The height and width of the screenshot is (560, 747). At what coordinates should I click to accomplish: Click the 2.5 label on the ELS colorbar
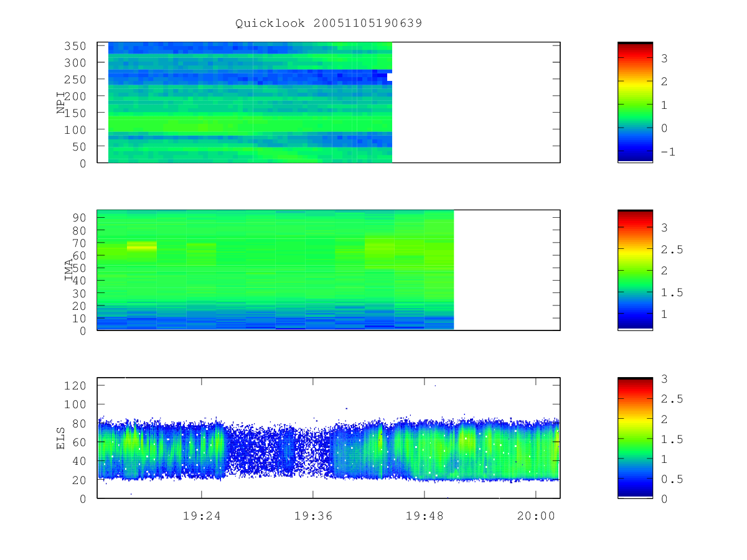coord(672,399)
